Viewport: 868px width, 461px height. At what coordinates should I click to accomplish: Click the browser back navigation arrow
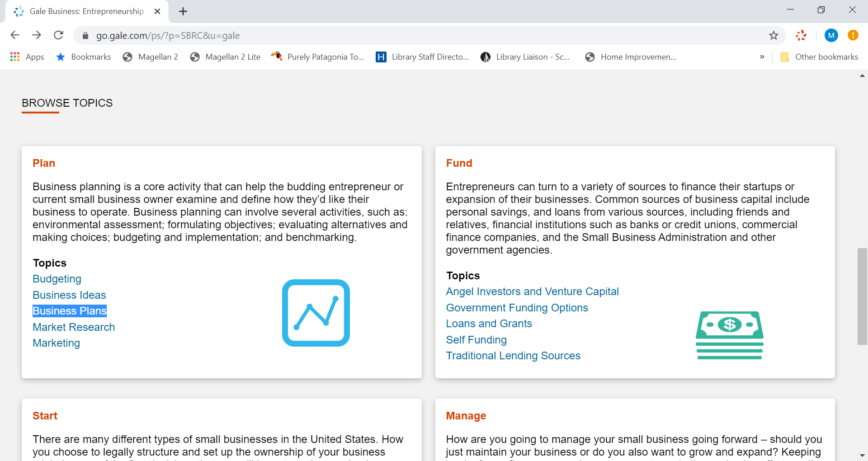click(15, 35)
